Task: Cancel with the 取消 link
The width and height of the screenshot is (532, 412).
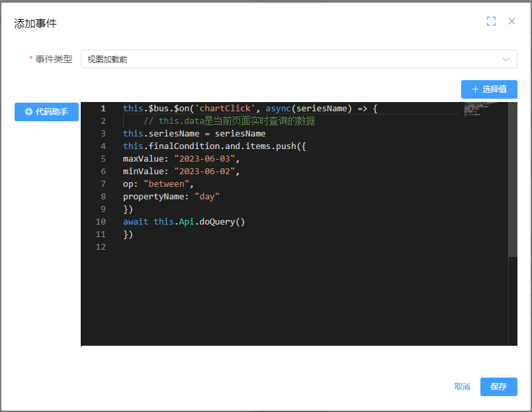Action: coord(463,387)
